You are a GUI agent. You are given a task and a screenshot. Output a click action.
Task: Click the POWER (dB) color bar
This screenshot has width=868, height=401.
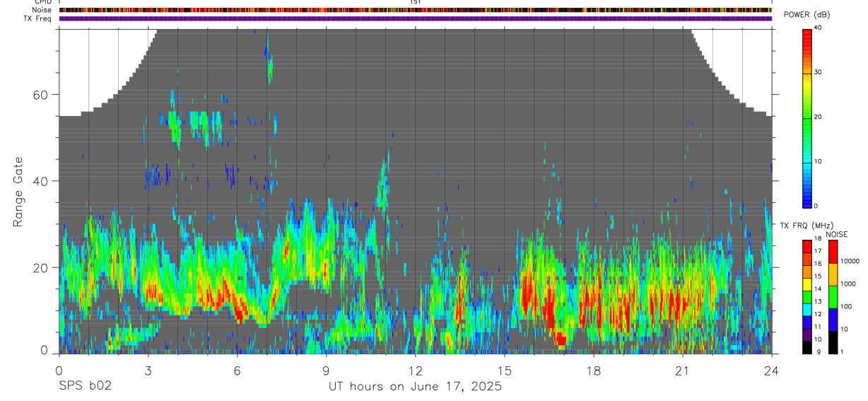point(807,117)
